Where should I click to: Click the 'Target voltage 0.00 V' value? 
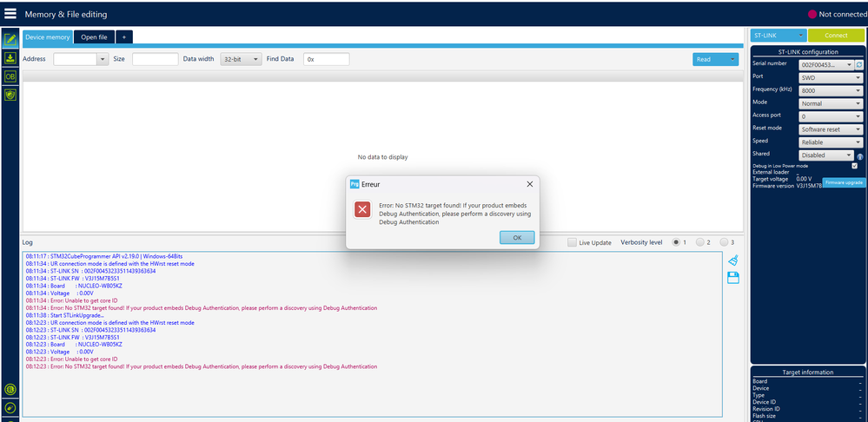(x=804, y=179)
